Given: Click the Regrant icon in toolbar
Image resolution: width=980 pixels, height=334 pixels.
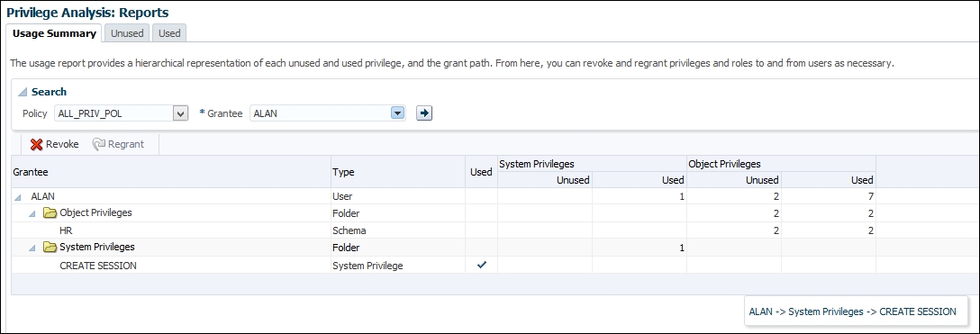Looking at the screenshot, I should click(99, 144).
